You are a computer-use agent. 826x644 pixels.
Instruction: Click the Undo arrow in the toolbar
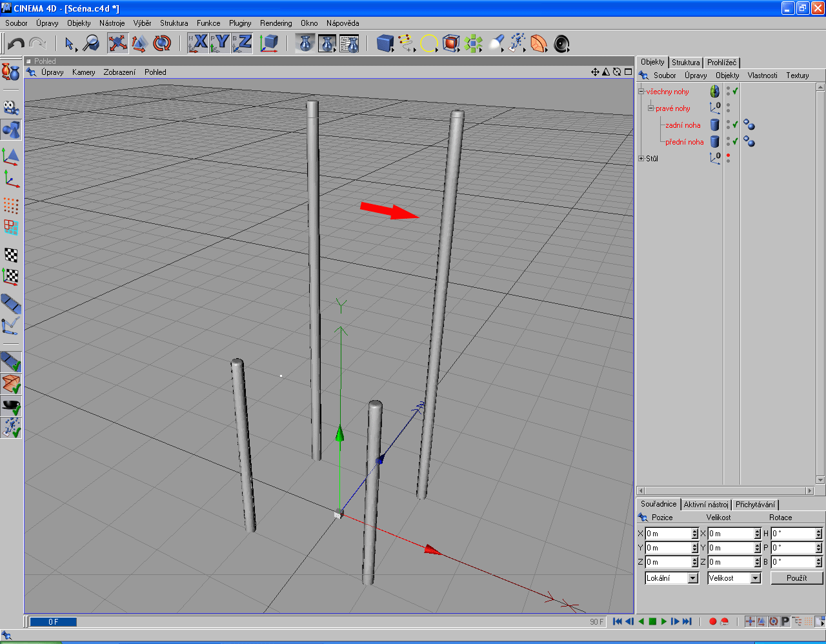(16, 43)
